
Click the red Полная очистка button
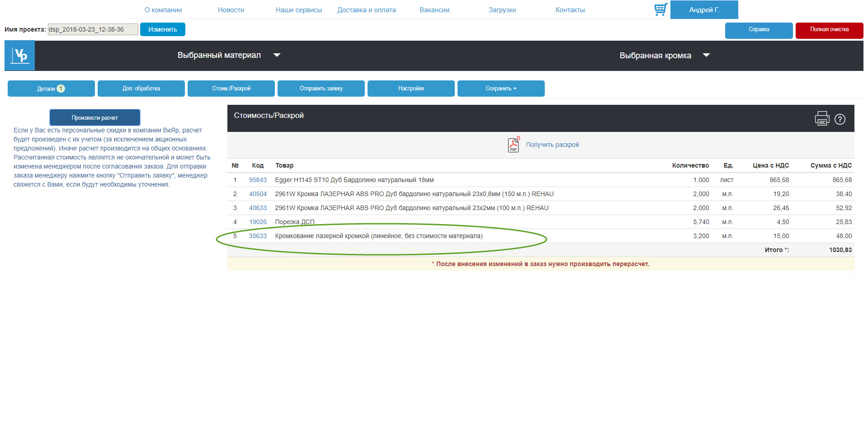tap(829, 30)
